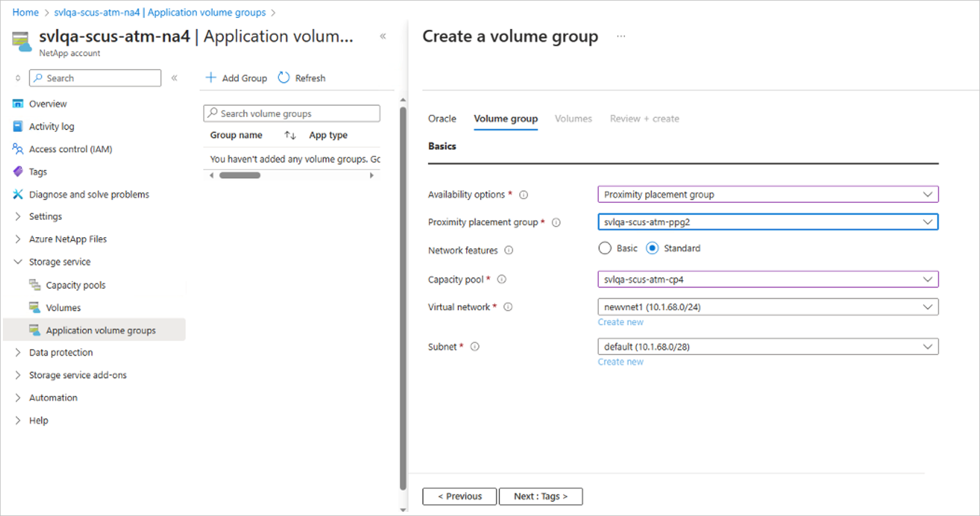Screen dimensions: 980x516
Task: Click Add Group button
Action: tap(237, 78)
